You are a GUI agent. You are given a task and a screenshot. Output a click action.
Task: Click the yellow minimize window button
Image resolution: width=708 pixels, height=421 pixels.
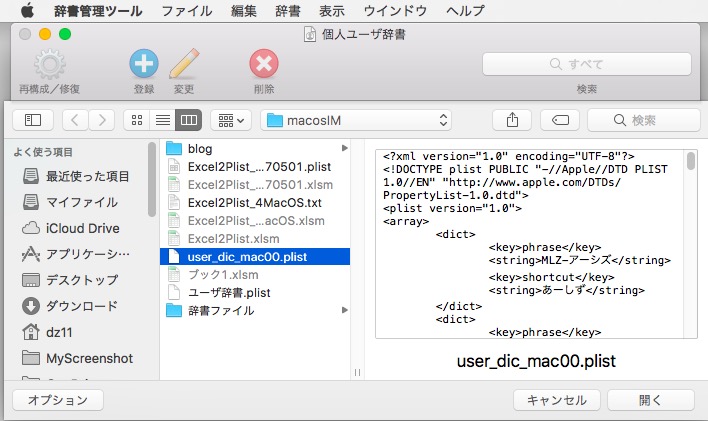(45, 34)
